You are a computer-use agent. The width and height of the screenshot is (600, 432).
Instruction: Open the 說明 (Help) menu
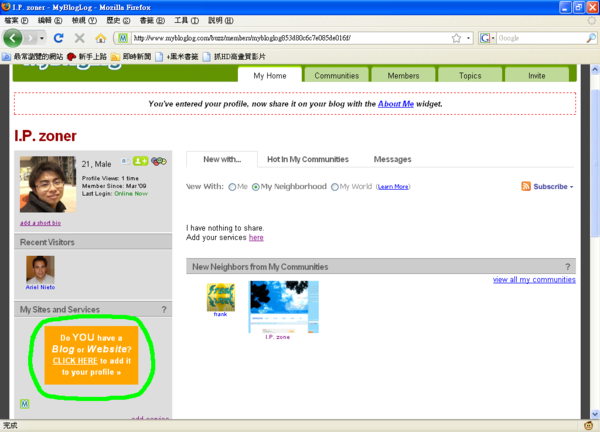tap(221, 20)
